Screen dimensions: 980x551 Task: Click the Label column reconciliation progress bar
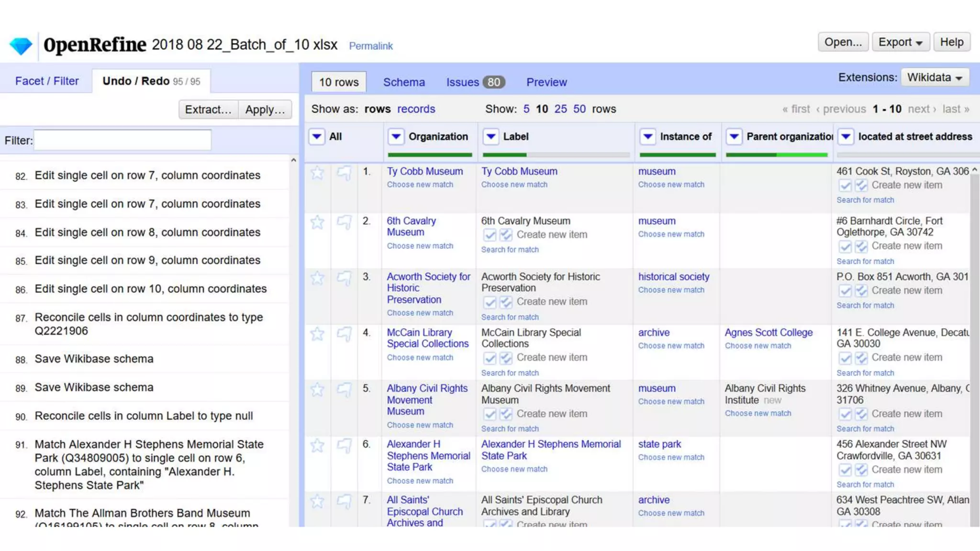pos(556,155)
